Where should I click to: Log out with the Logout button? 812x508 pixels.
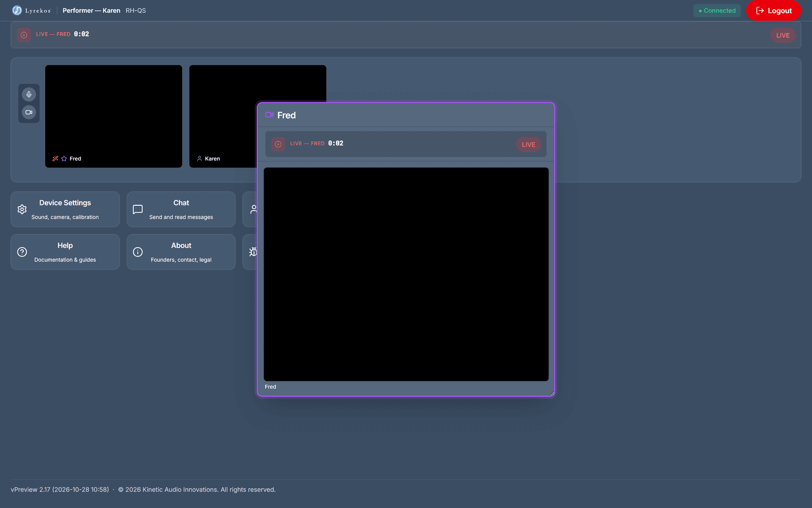774,11
